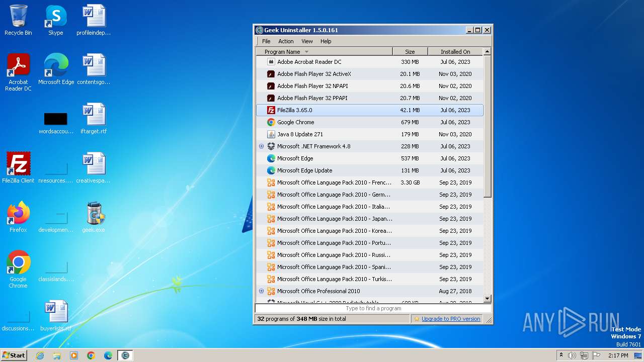This screenshot has width=644, height=362.
Task: Click the taskbar clock showing 2:17 PM
Action: (618, 355)
